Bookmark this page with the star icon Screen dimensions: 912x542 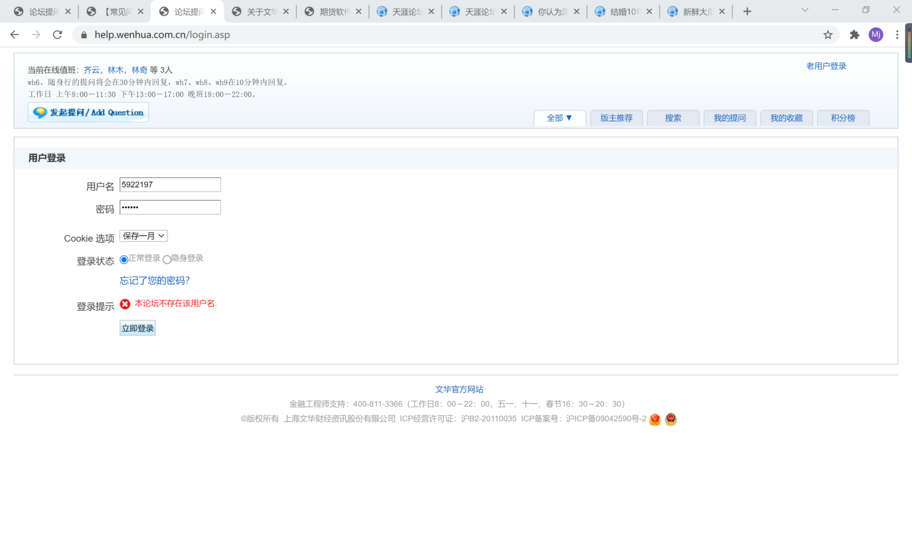coord(828,35)
